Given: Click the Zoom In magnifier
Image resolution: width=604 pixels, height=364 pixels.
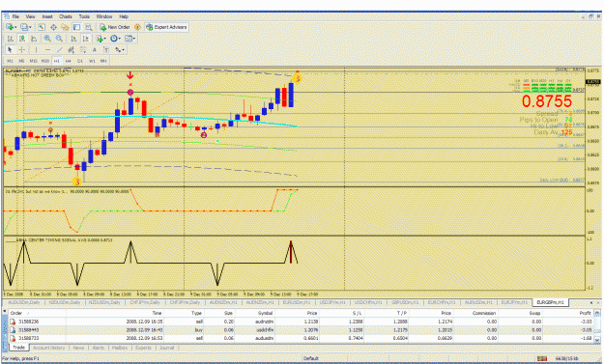Looking at the screenshot, I should click(47, 39).
